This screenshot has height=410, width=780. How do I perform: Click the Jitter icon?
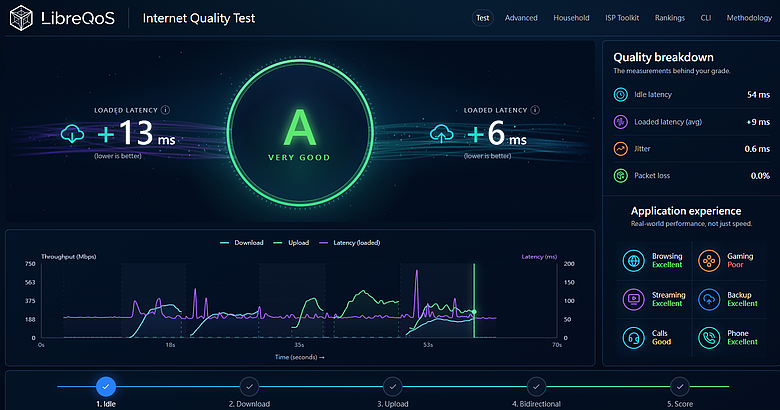[x=620, y=149]
